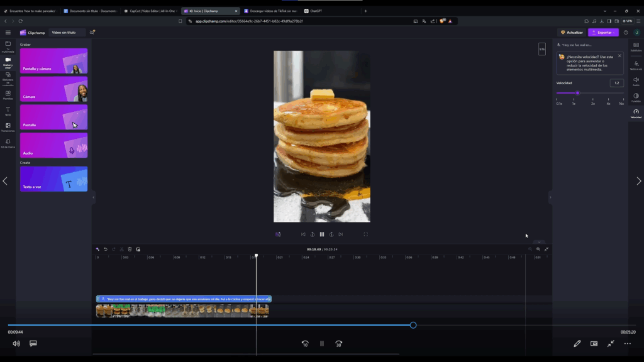Open the Biblioteca de contenido panel
The image size is (644, 362).
pyautogui.click(x=8, y=77)
